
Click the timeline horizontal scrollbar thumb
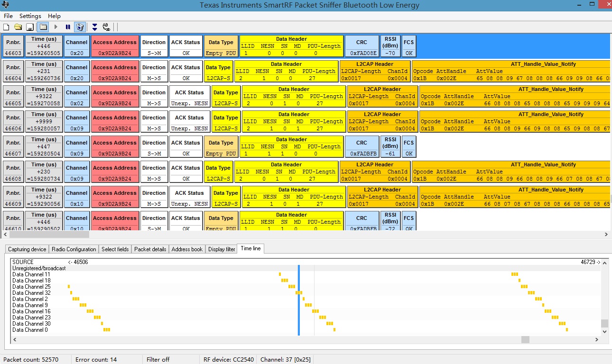tap(525, 339)
